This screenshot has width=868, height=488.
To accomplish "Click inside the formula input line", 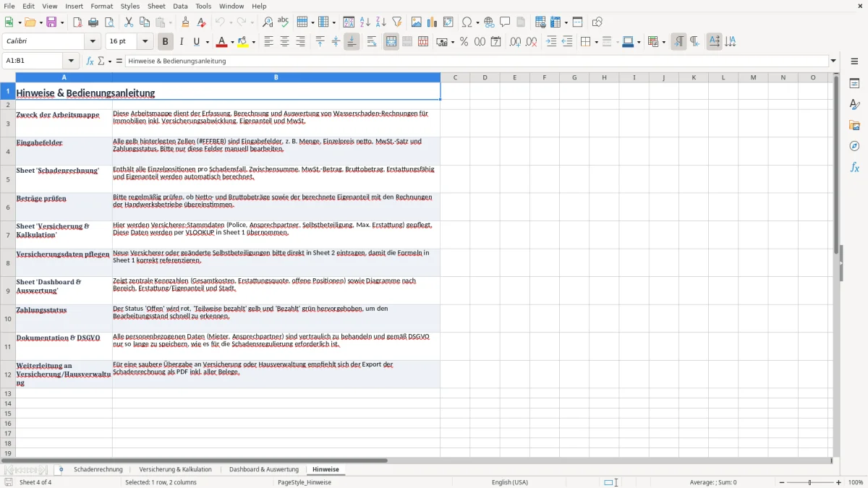I will (x=476, y=61).
